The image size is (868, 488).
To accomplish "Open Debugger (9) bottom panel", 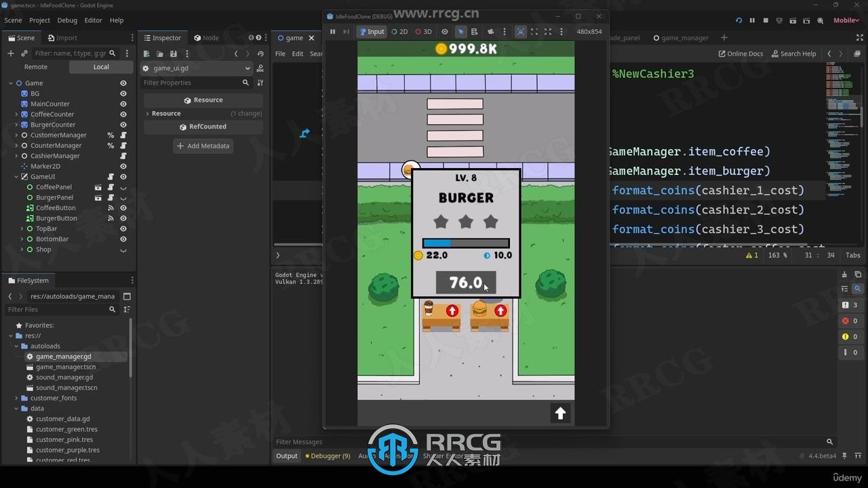I will pos(328,456).
